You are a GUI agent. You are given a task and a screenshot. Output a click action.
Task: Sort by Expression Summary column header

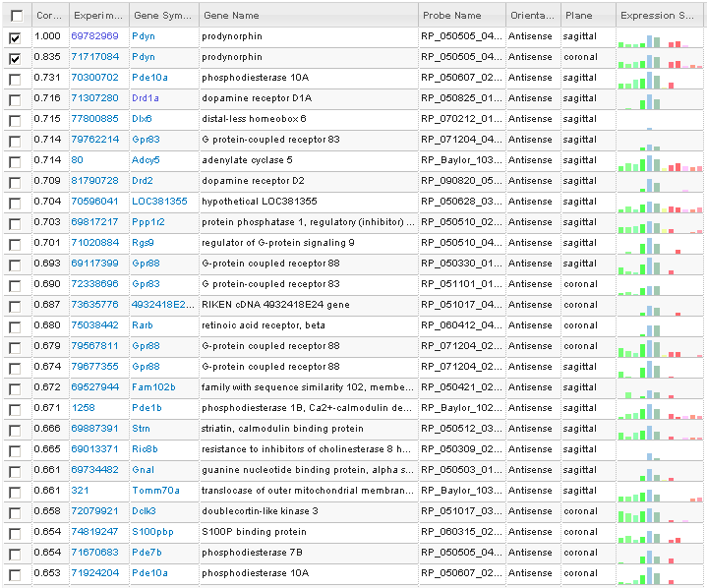click(660, 16)
